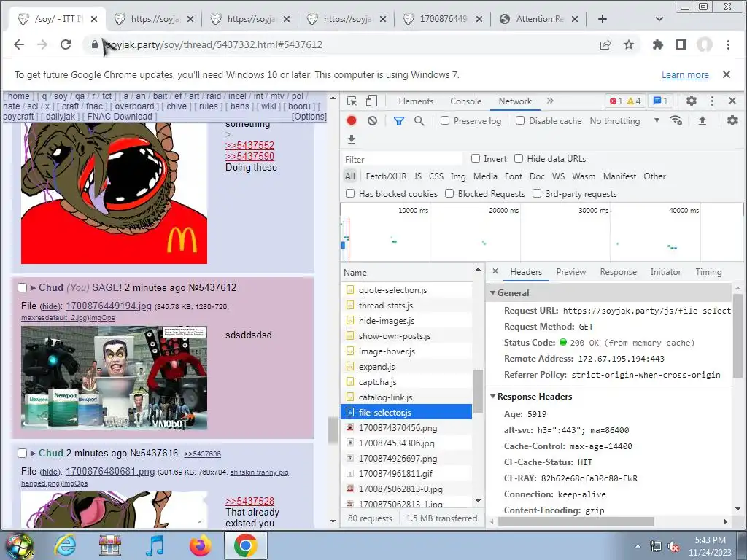Click the Windows Start orb
This screenshot has height=560, width=747.
point(19,545)
